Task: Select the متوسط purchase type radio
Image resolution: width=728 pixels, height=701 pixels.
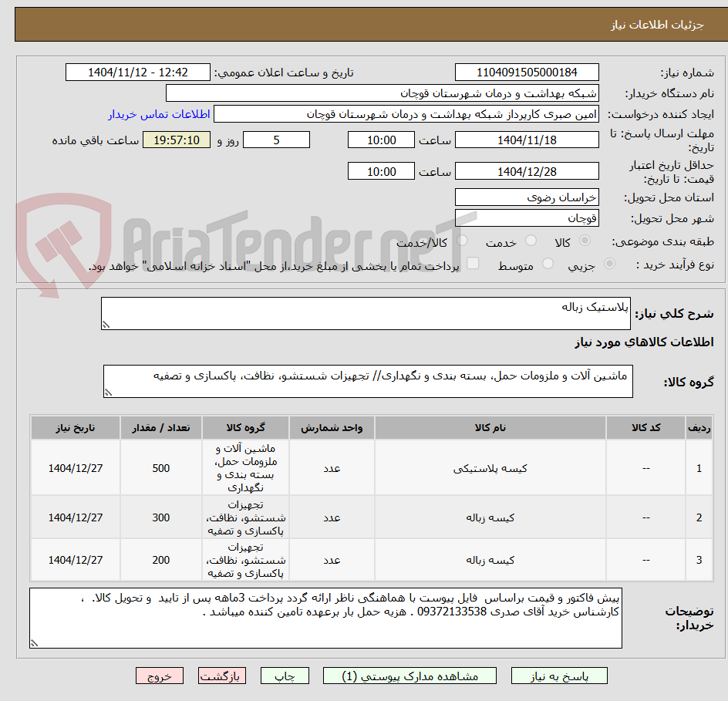Action: tap(548, 264)
